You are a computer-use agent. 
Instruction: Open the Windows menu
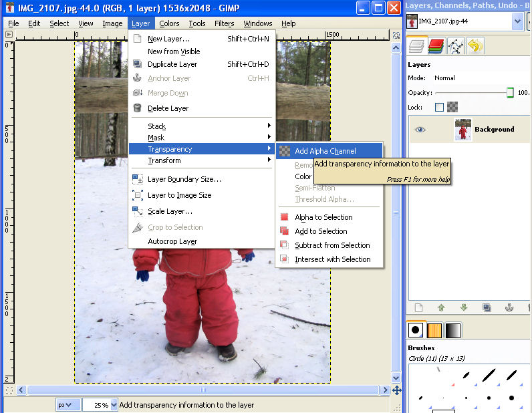pos(258,23)
